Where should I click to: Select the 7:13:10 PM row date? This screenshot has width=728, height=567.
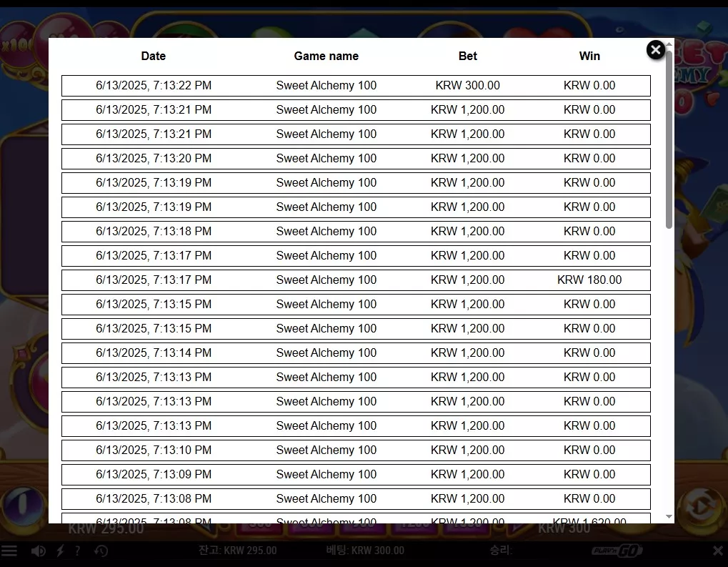click(154, 450)
